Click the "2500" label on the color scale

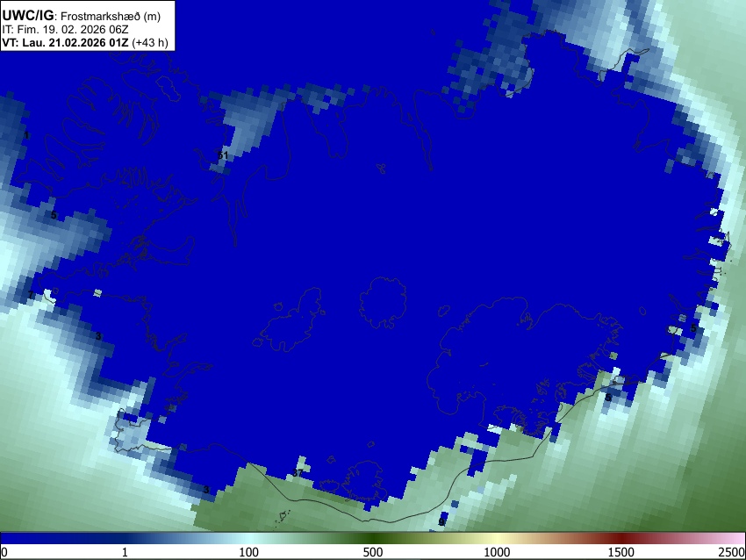(732, 552)
